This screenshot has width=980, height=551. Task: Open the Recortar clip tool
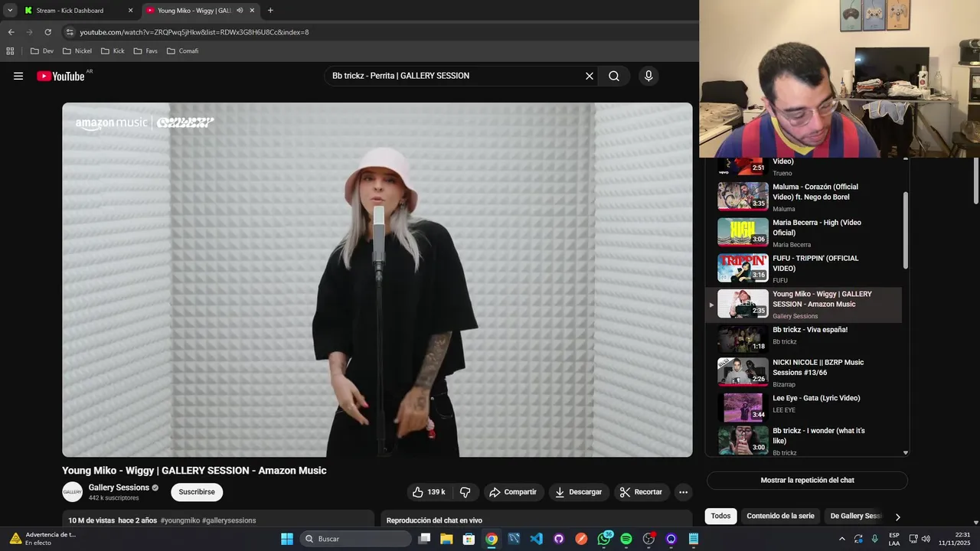tap(642, 492)
